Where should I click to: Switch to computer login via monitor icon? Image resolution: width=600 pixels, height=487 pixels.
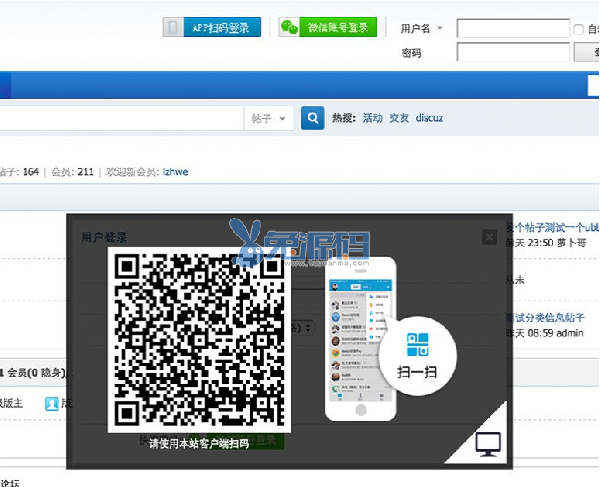tap(488, 444)
